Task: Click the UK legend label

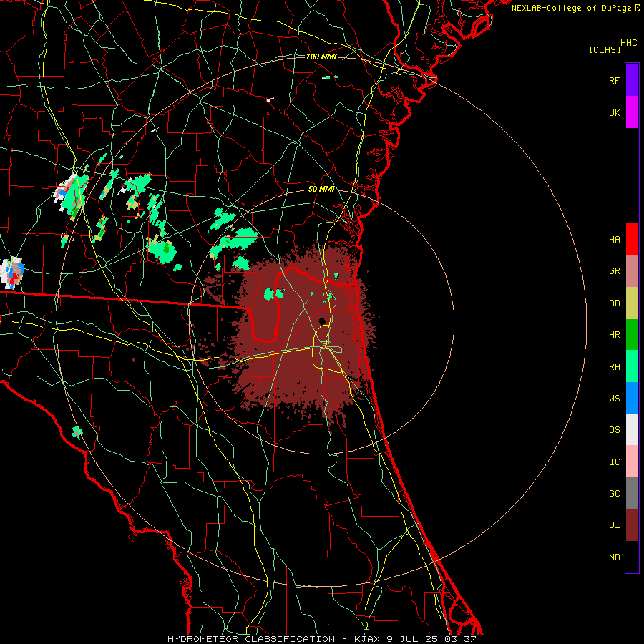Action: point(614,112)
